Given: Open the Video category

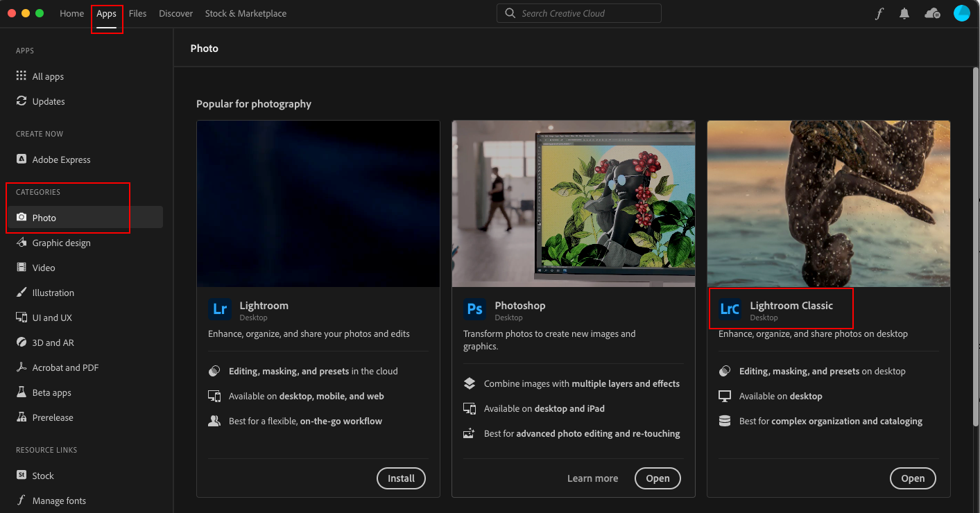Looking at the screenshot, I should tap(44, 267).
